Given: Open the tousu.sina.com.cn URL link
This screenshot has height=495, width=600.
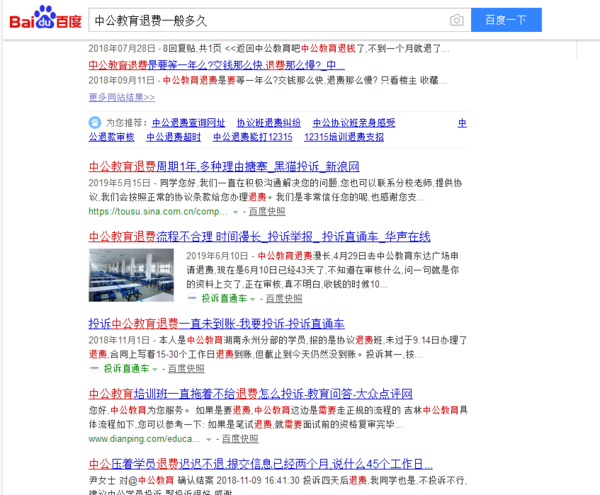Looking at the screenshot, I should point(158,212).
